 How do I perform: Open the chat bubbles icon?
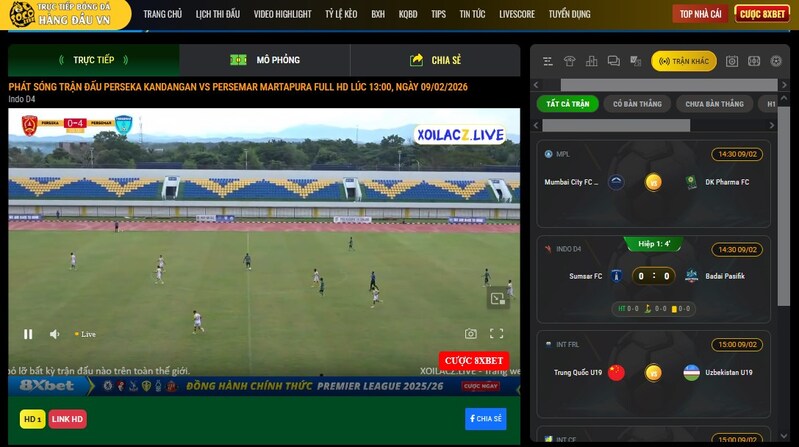pyautogui.click(x=613, y=61)
